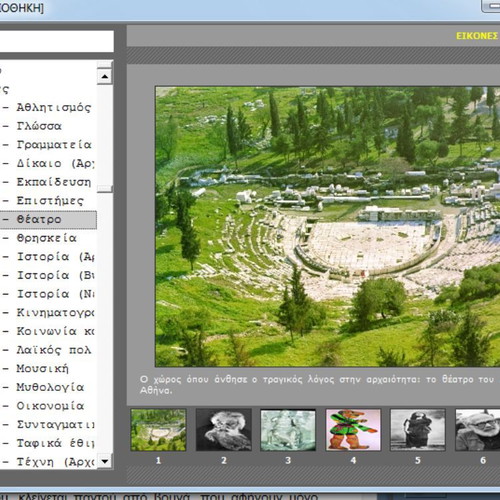
Task: Open the Εκπαίδευση category
Action: [48, 182]
